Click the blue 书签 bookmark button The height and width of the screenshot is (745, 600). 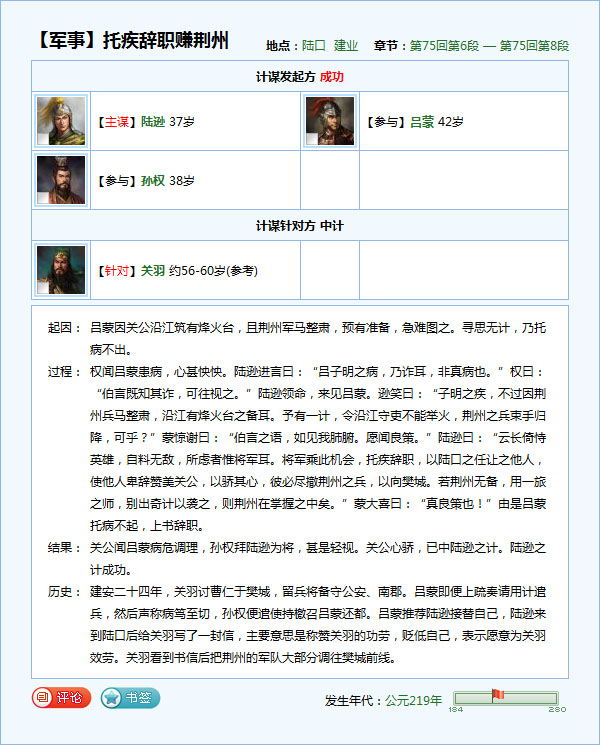(x=130, y=698)
